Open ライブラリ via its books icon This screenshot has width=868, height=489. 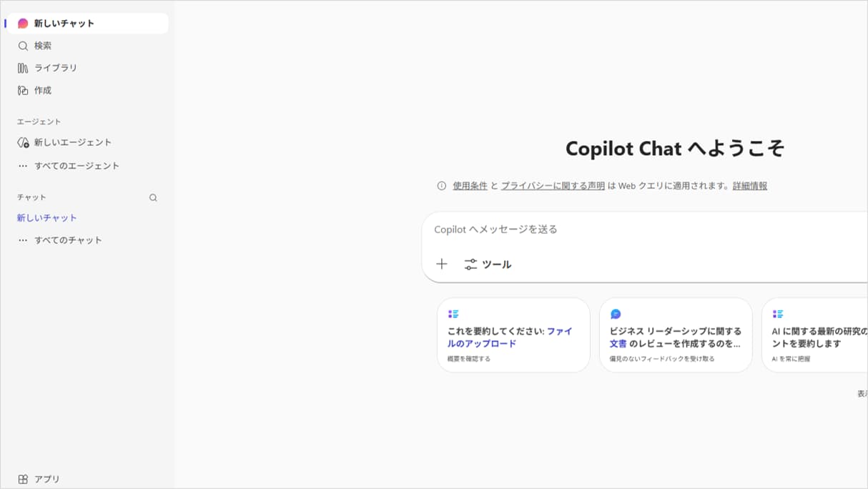coord(23,68)
